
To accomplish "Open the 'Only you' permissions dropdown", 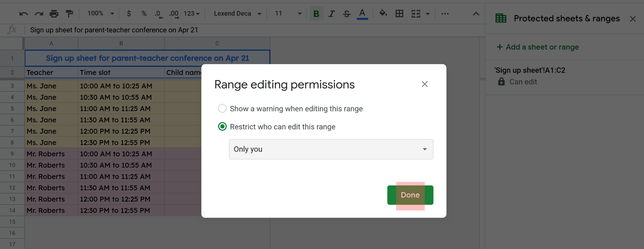I will (331, 149).
